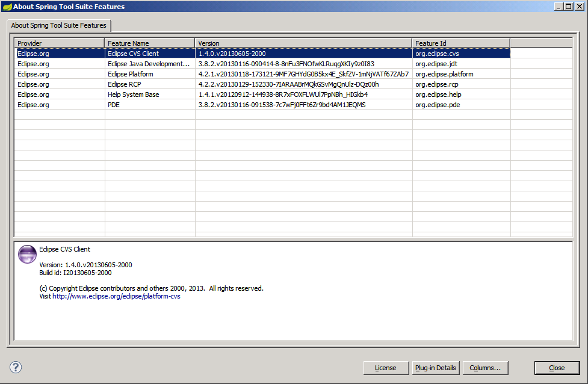Click the Close button
The image size is (588, 384).
click(x=557, y=368)
